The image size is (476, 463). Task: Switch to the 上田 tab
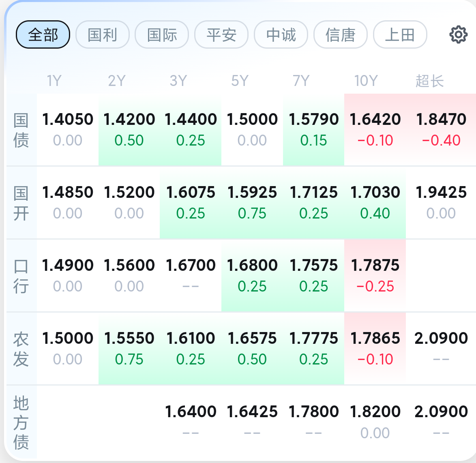point(400,34)
